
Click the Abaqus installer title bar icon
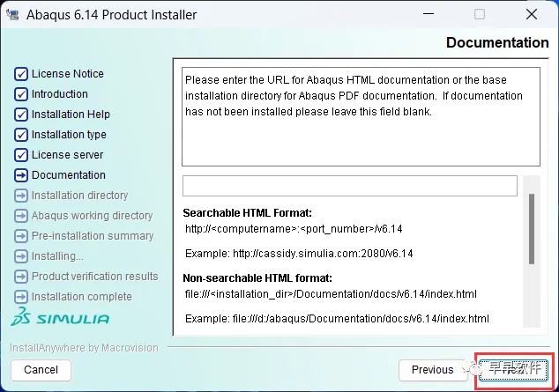pyautogui.click(x=13, y=15)
